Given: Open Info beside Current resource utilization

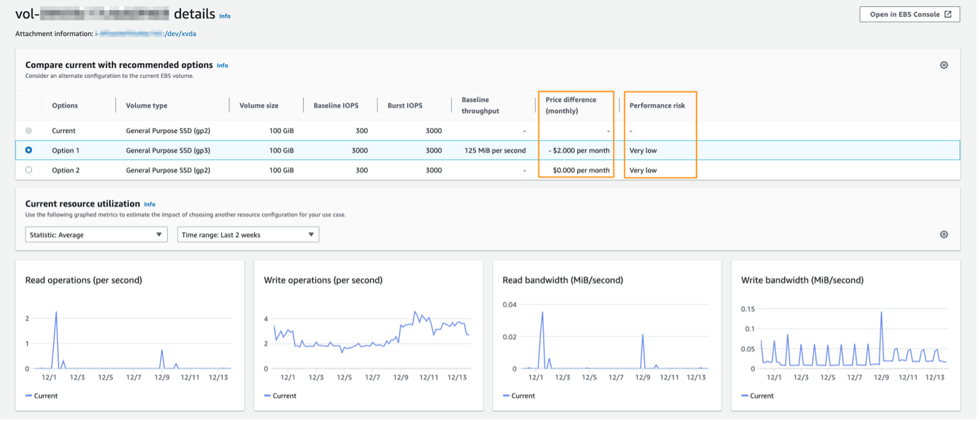Looking at the screenshot, I should (149, 204).
